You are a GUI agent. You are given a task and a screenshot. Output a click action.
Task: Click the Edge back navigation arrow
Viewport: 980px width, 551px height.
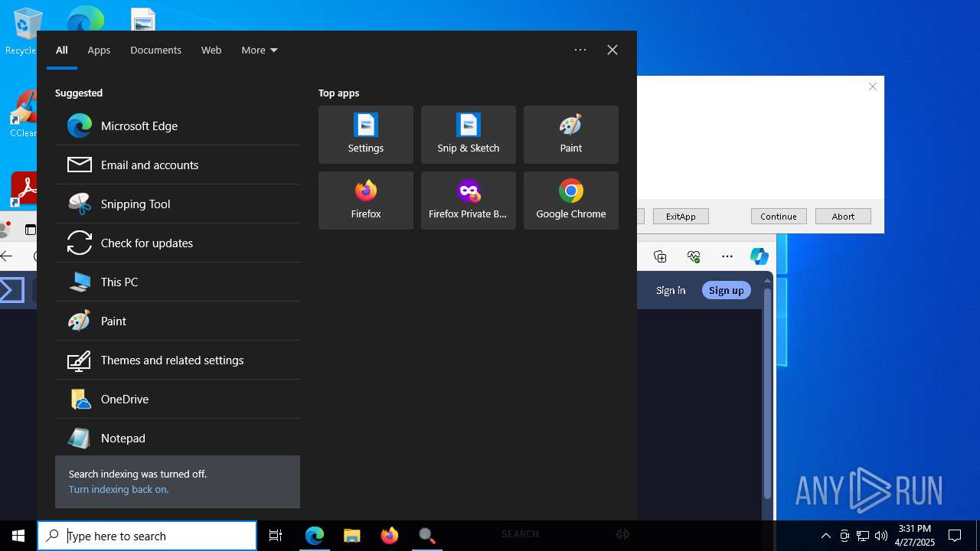pos(7,256)
